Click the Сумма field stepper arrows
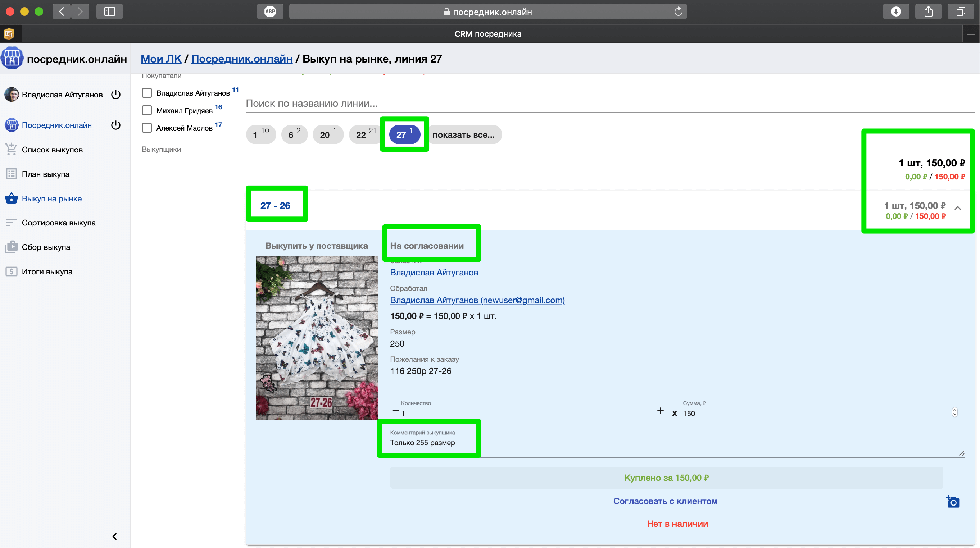980x548 pixels. click(x=954, y=412)
